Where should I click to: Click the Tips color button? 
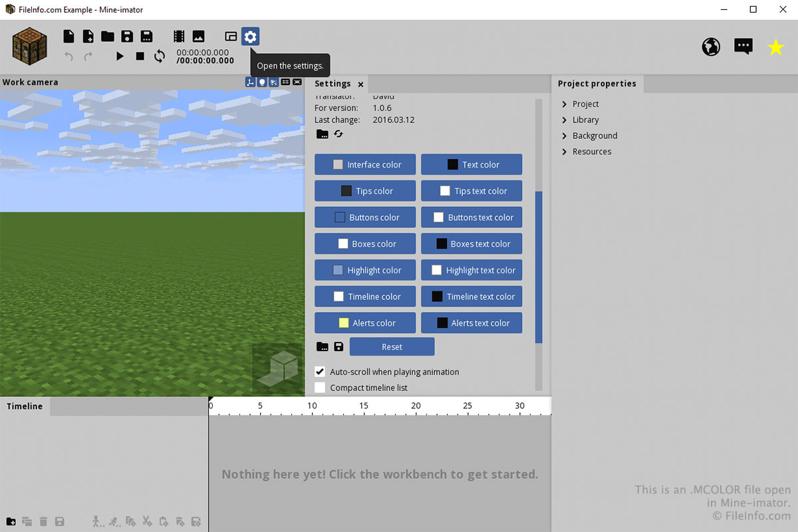(365, 191)
